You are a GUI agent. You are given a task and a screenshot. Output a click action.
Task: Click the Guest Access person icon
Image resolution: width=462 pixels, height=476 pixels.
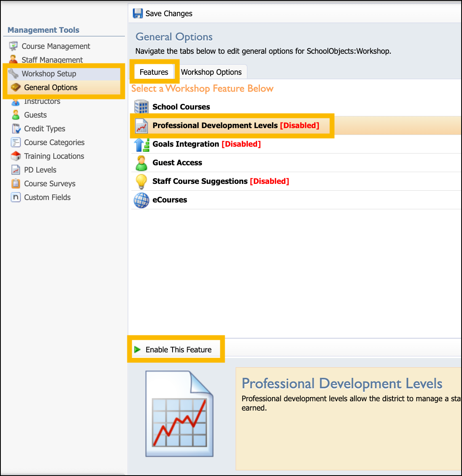tap(141, 163)
